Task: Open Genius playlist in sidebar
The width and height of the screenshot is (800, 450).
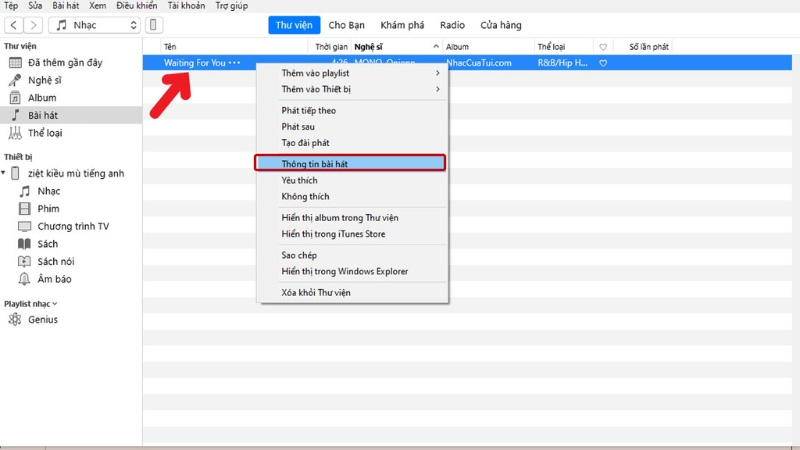Action: [42, 320]
